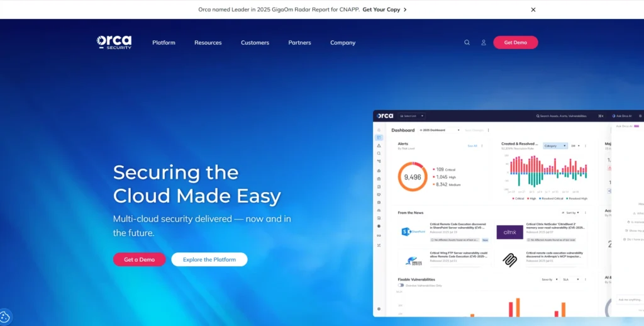Viewport: 644px width, 326px height.
Task: Click the three-dot menu next to 2025 Dashboard
Action: (488, 130)
